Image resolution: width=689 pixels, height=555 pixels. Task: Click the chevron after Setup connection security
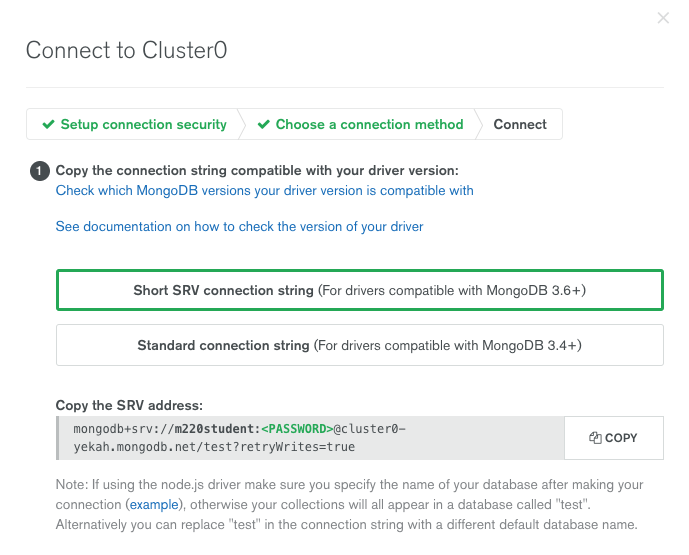242,124
